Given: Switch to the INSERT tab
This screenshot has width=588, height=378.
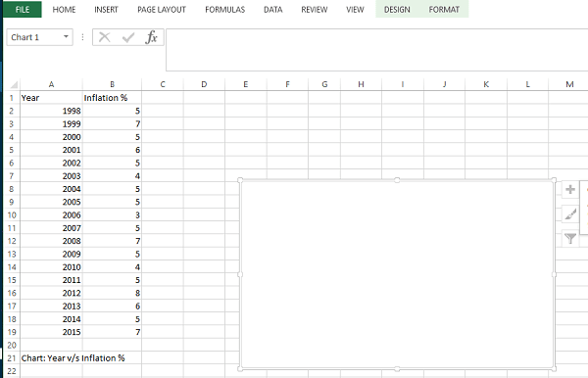Looking at the screenshot, I should coord(106,10).
